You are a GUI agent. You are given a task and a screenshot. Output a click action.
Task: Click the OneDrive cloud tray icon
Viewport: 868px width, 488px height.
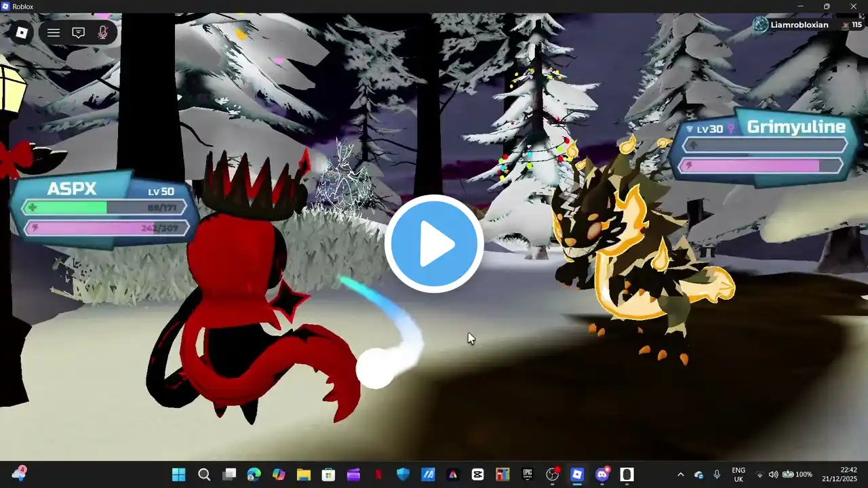pos(699,474)
